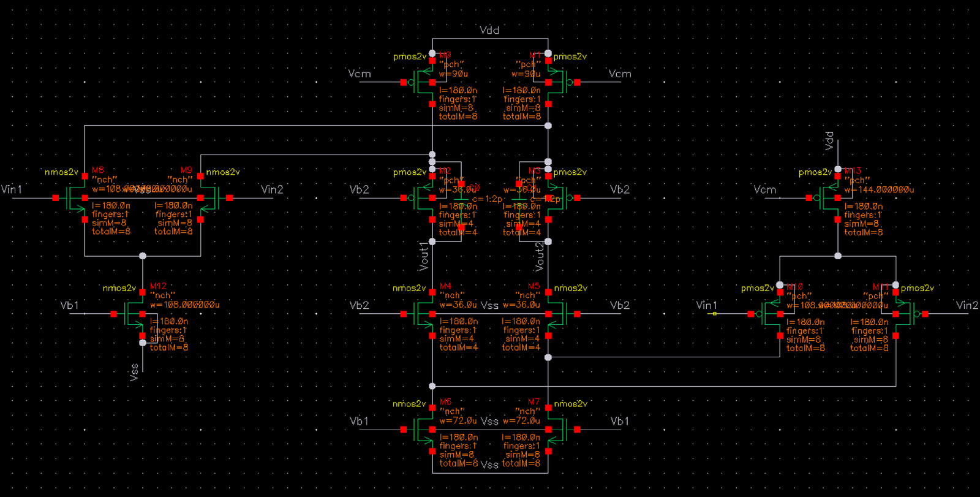Click the Vb2 label at M3's gate

[x=620, y=189]
